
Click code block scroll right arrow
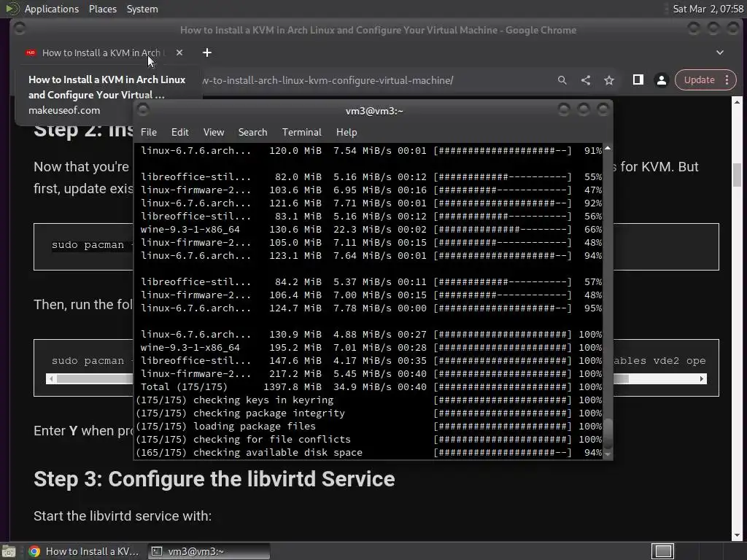tap(701, 378)
